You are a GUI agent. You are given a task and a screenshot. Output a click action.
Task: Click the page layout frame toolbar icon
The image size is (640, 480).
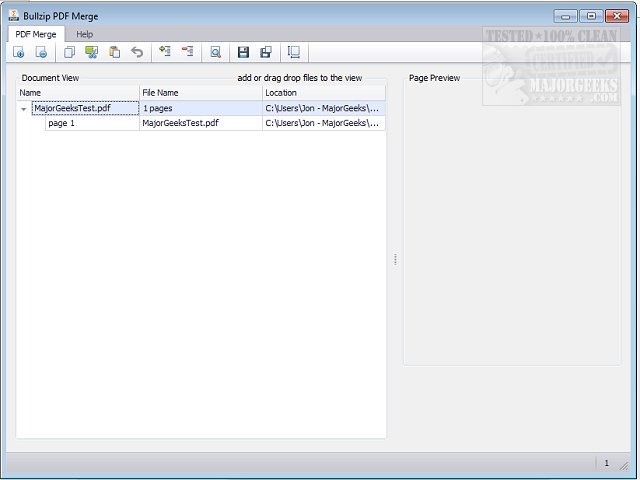(294, 52)
